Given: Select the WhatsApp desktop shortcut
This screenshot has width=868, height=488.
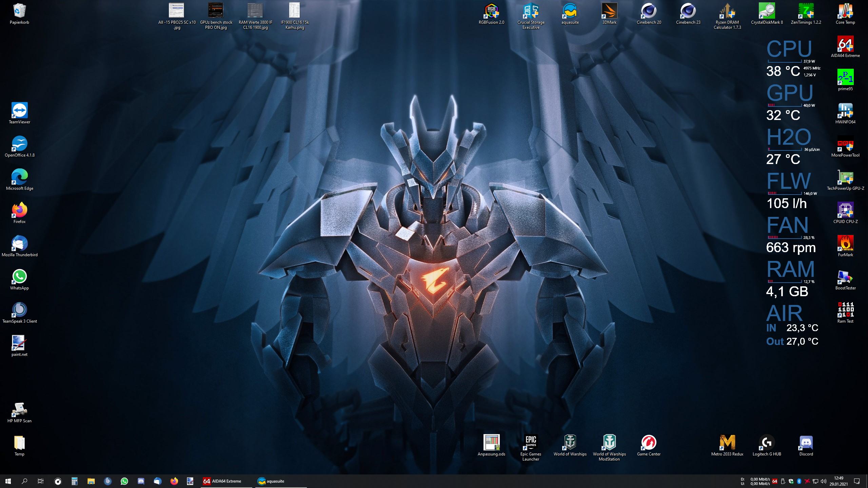Looking at the screenshot, I should coord(19,280).
